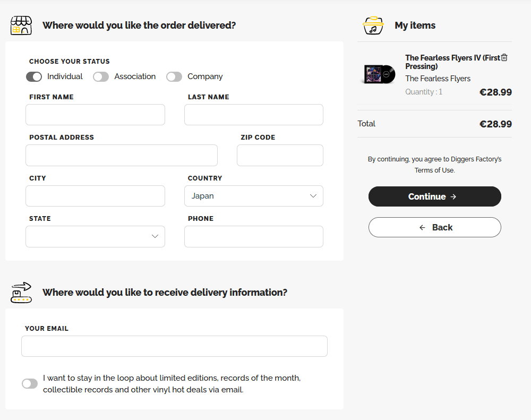Focus the First Name field
This screenshot has height=420, width=531.
click(x=95, y=115)
